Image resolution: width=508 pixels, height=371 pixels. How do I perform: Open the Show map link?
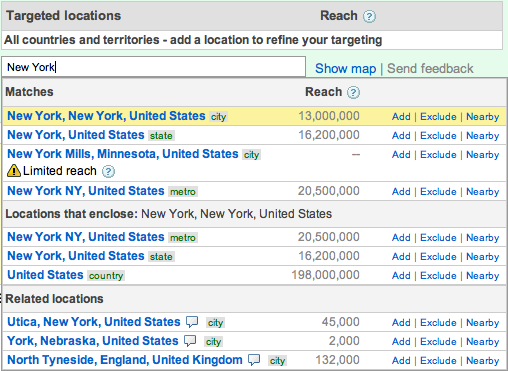coord(346,69)
